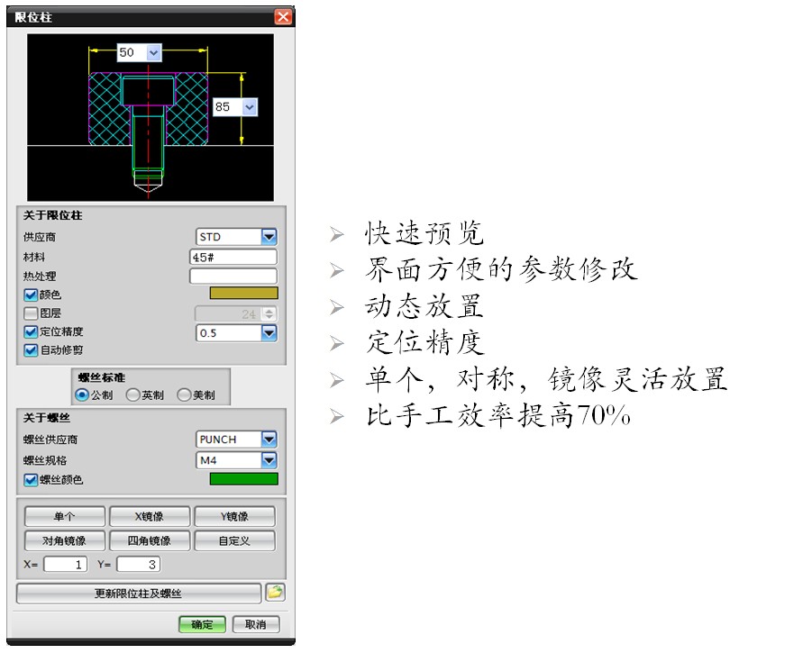Open the 螺丝供应商 PUNCH dropdown
The image size is (812, 653).
269,440
